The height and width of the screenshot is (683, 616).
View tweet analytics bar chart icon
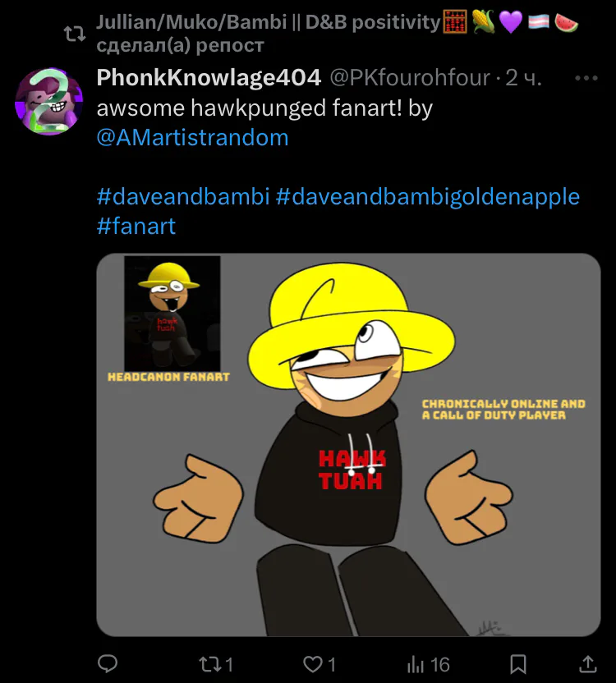tap(416, 665)
